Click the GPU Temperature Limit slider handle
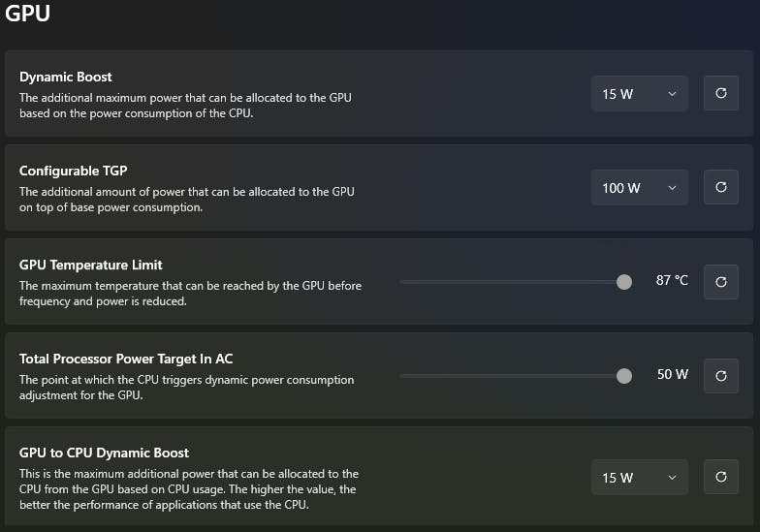The image size is (760, 532). 624,282
